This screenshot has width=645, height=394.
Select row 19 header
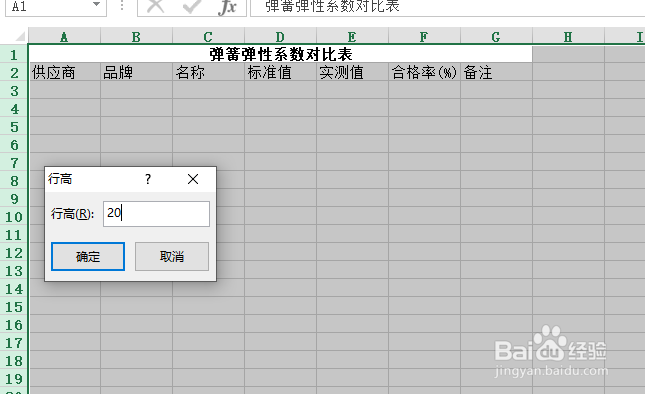(x=14, y=378)
